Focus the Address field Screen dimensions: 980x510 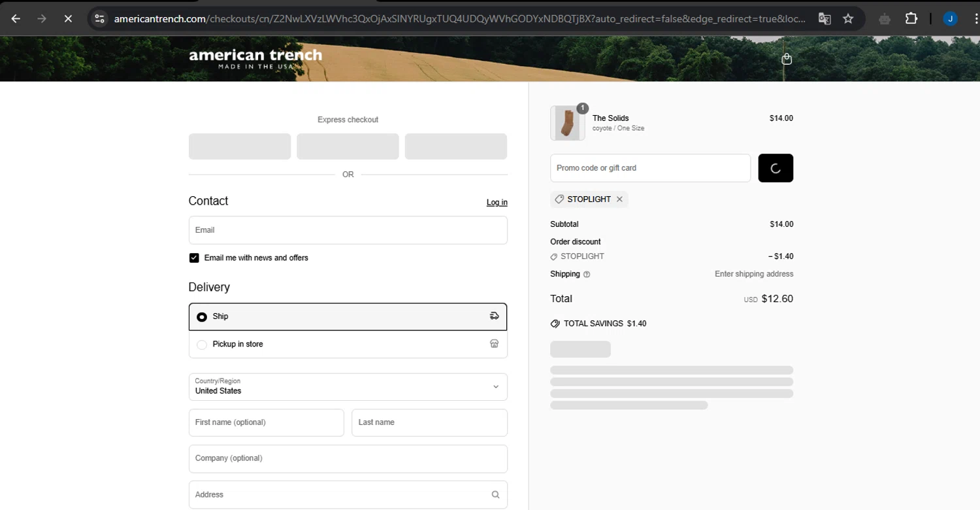pos(348,495)
